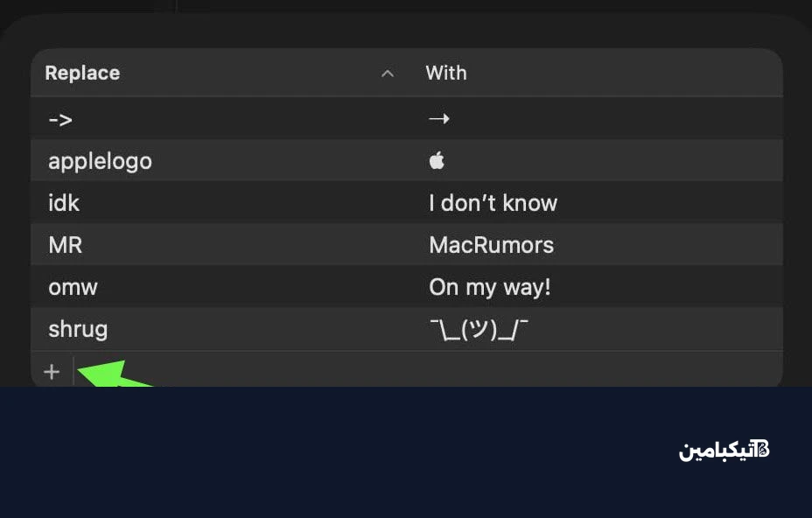Select the '->' shortcut row
This screenshot has width=812, height=518.
60,118
